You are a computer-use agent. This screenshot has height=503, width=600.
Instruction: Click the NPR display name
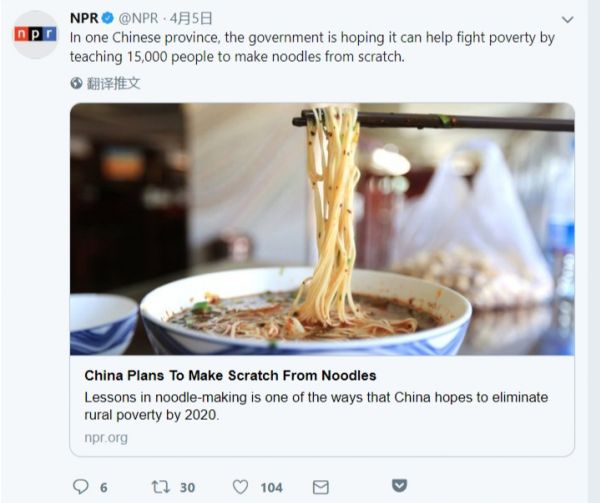(84, 18)
